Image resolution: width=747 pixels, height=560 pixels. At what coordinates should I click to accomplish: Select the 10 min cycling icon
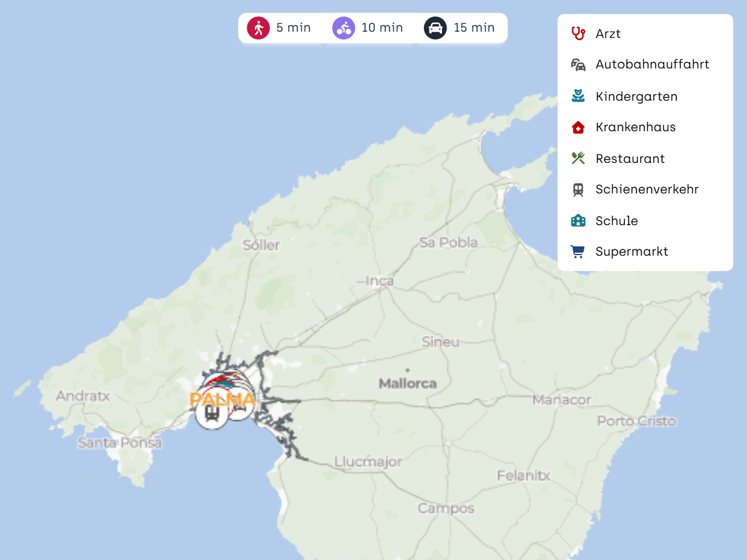[x=344, y=28]
